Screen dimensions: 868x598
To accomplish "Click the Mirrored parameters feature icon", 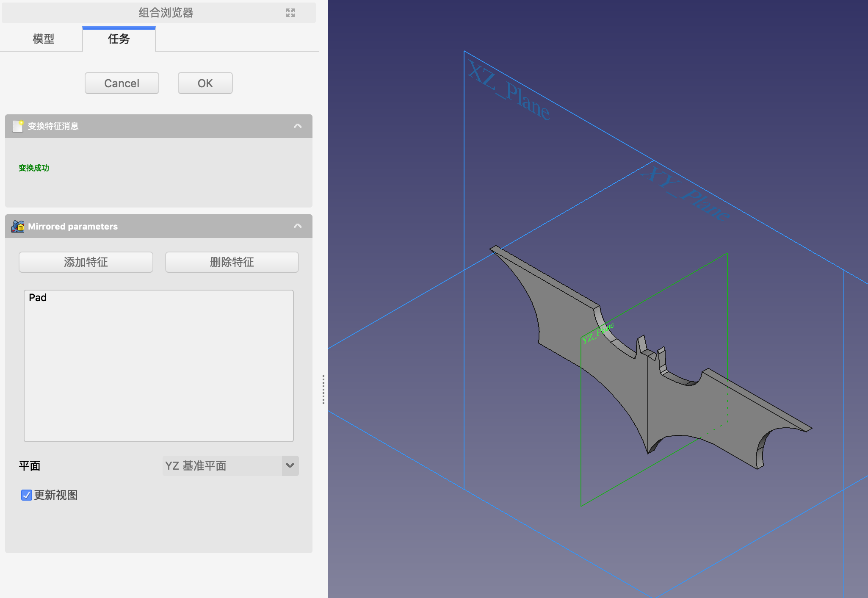I will click(18, 226).
